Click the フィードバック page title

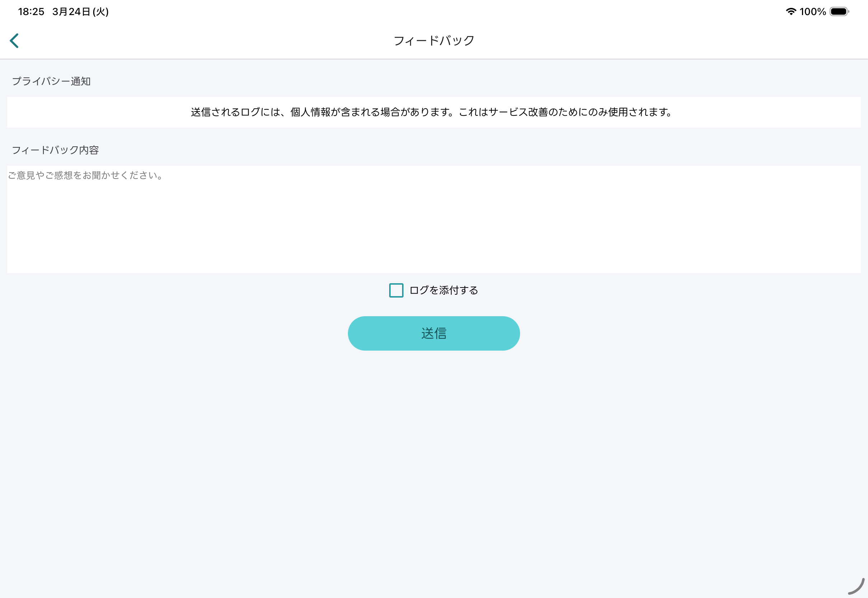(x=434, y=41)
